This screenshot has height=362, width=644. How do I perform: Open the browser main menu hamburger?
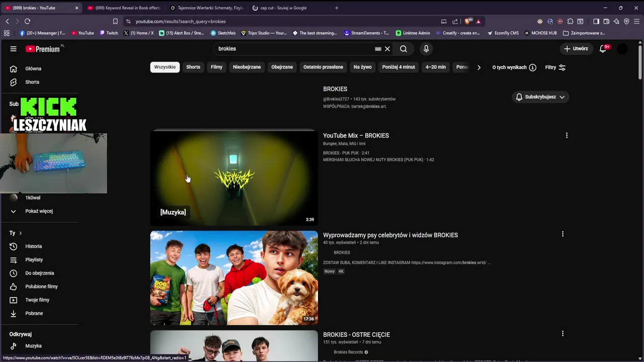pyautogui.click(x=636, y=22)
